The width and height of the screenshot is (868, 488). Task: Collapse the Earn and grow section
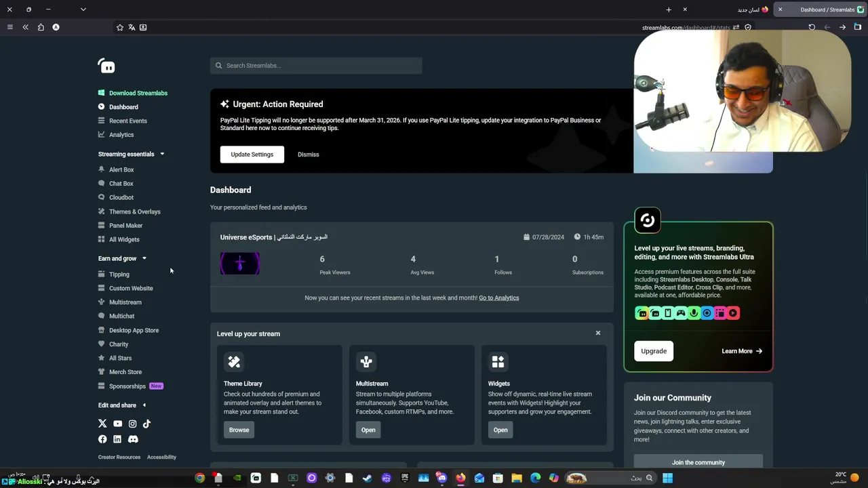coord(122,258)
